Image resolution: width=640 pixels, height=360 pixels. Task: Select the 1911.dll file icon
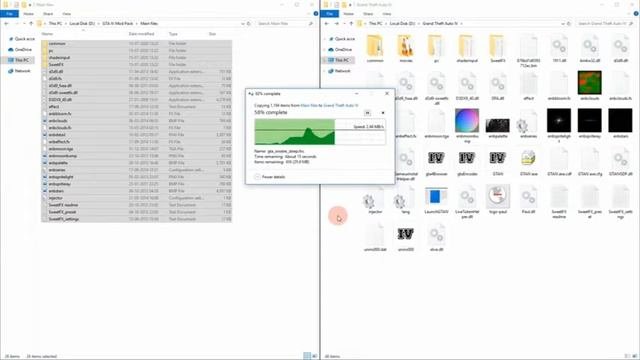point(559,46)
